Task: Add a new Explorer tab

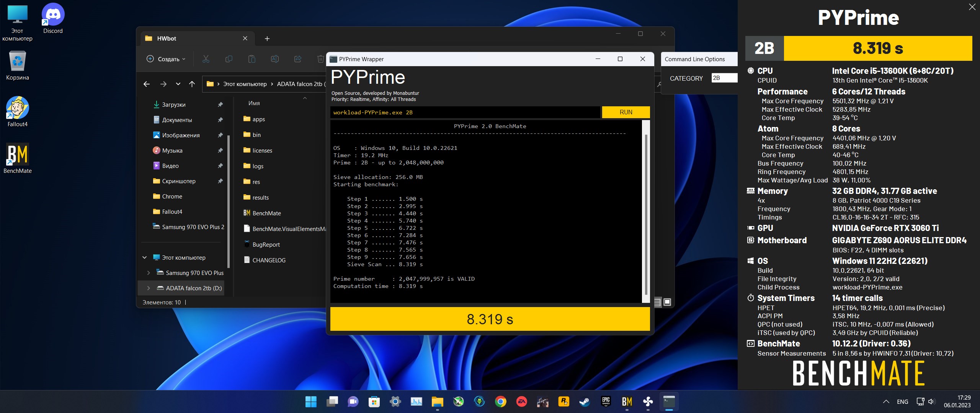Action: point(267,39)
